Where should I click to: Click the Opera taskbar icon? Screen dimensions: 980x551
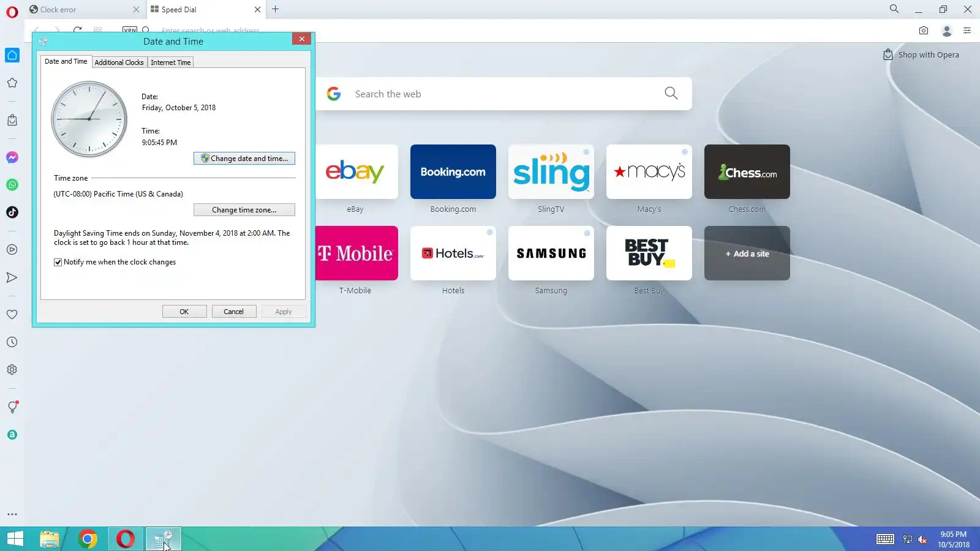pos(126,539)
